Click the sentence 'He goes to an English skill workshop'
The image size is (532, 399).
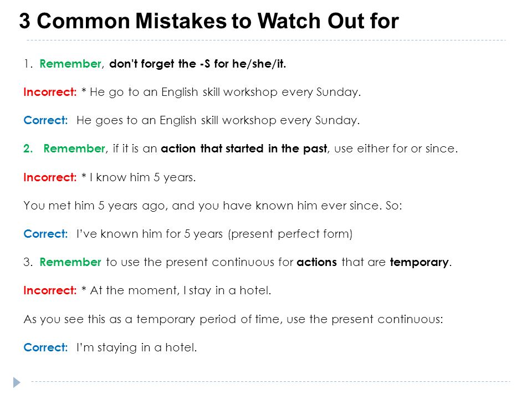218,120
